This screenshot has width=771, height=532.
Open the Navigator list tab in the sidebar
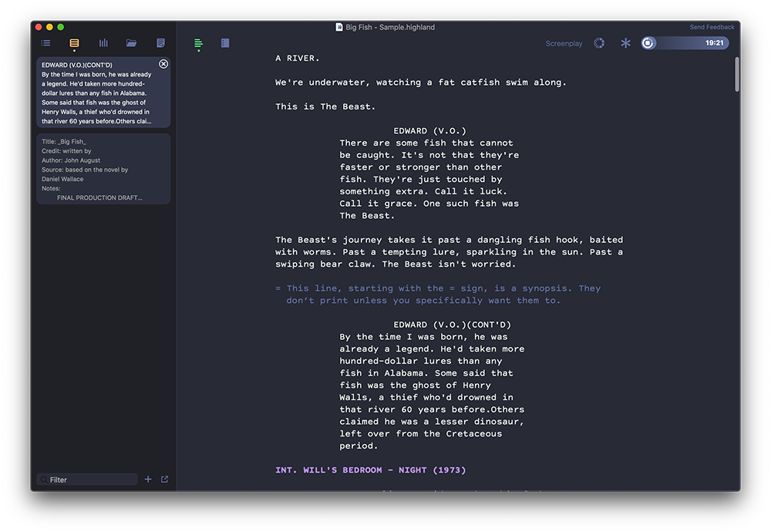click(x=45, y=43)
